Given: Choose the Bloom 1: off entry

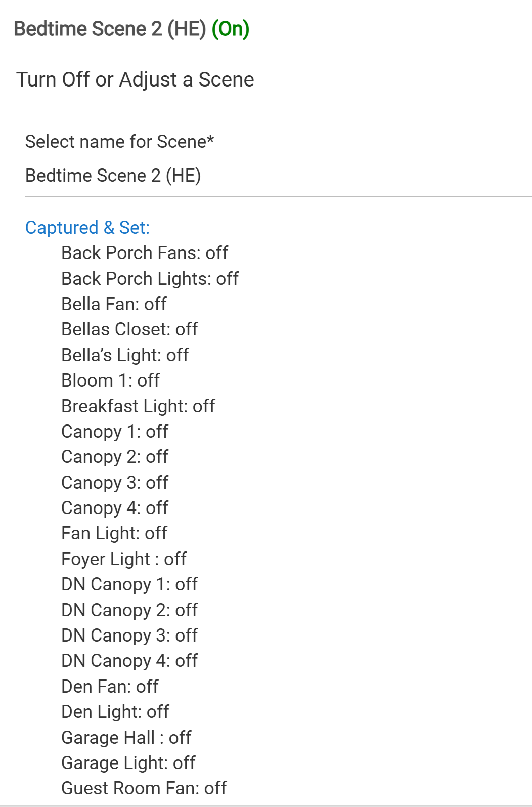Looking at the screenshot, I should point(110,380).
